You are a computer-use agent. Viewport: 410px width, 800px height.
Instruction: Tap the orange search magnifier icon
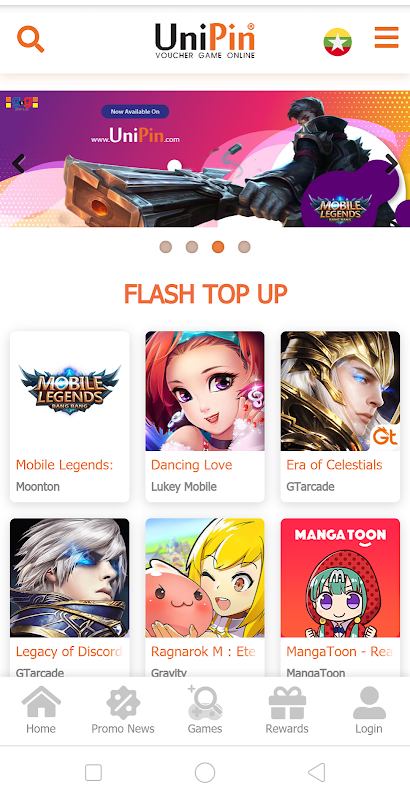tap(31, 39)
